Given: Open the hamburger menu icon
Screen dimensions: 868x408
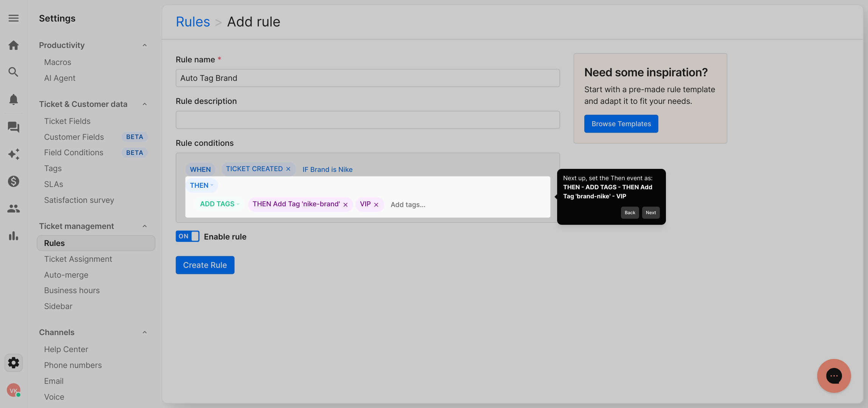Looking at the screenshot, I should (14, 18).
